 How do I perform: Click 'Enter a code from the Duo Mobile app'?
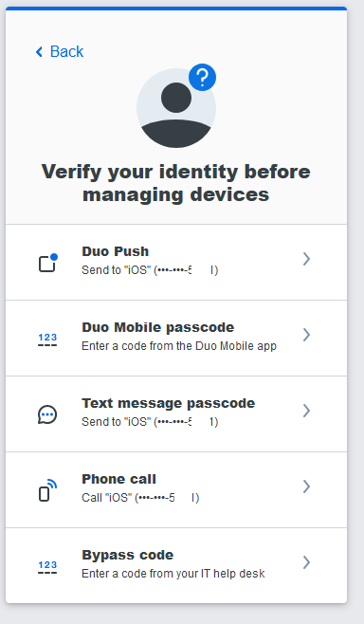[x=179, y=346]
